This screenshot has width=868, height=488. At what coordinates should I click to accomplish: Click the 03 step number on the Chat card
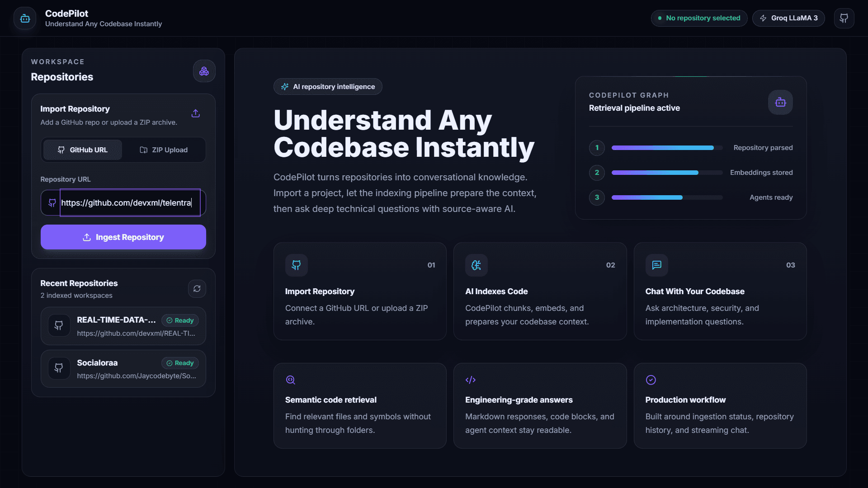[790, 265]
